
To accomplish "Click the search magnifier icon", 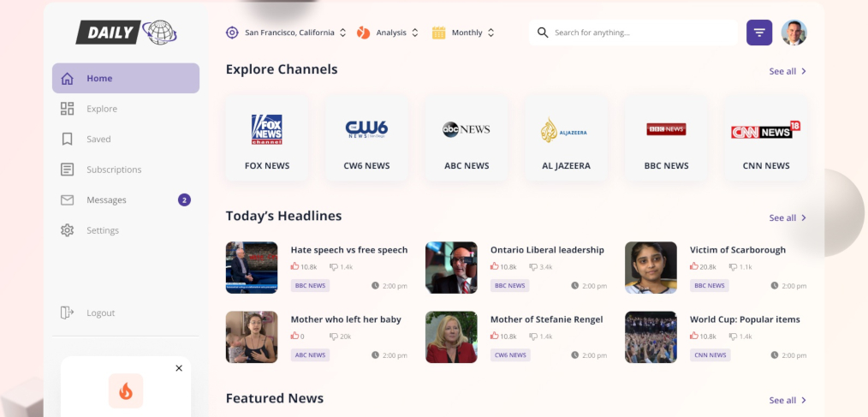I will tap(543, 33).
